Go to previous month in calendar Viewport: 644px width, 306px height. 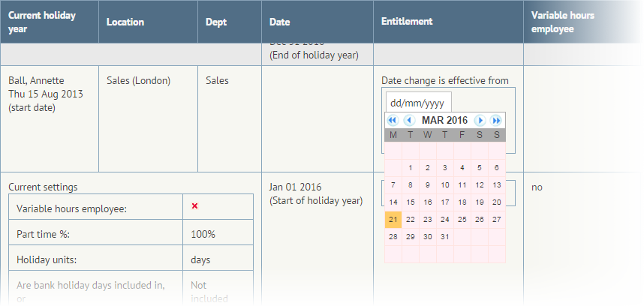coord(409,120)
